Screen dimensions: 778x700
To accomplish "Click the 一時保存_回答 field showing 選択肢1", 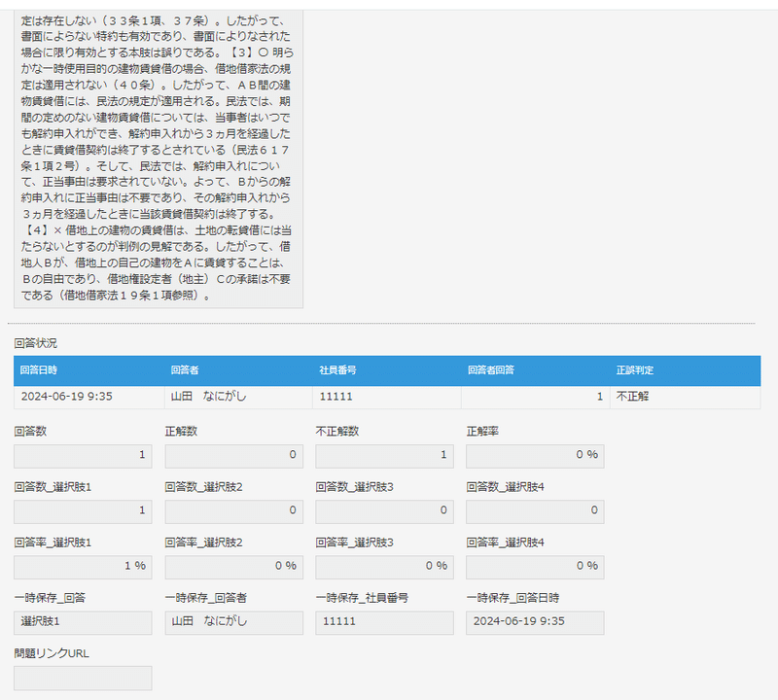I will click(x=83, y=622).
